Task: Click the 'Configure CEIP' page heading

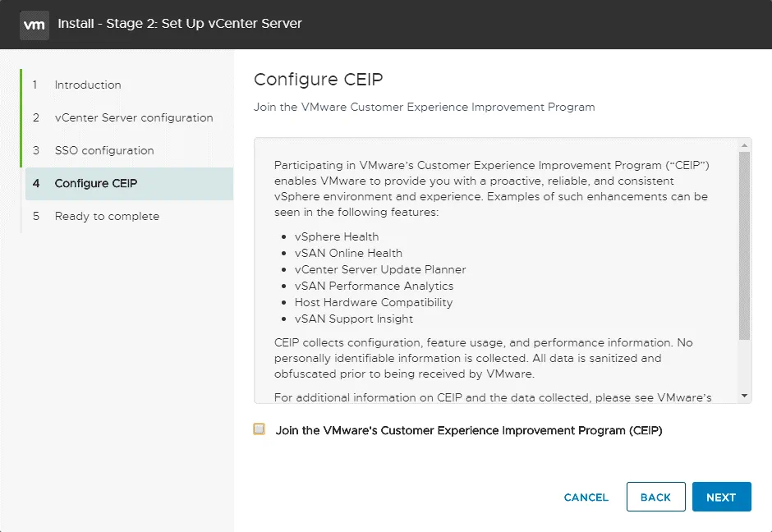Action: 319,80
